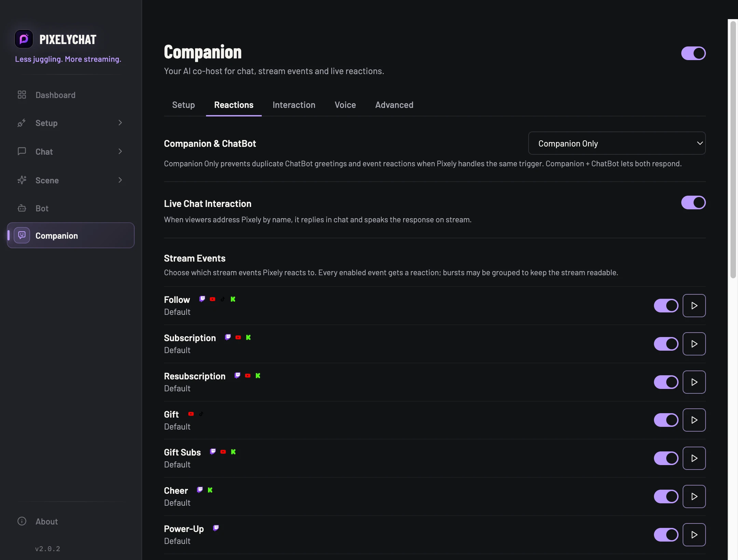Open the Bot page in sidebar
The height and width of the screenshot is (560, 738).
(x=71, y=208)
